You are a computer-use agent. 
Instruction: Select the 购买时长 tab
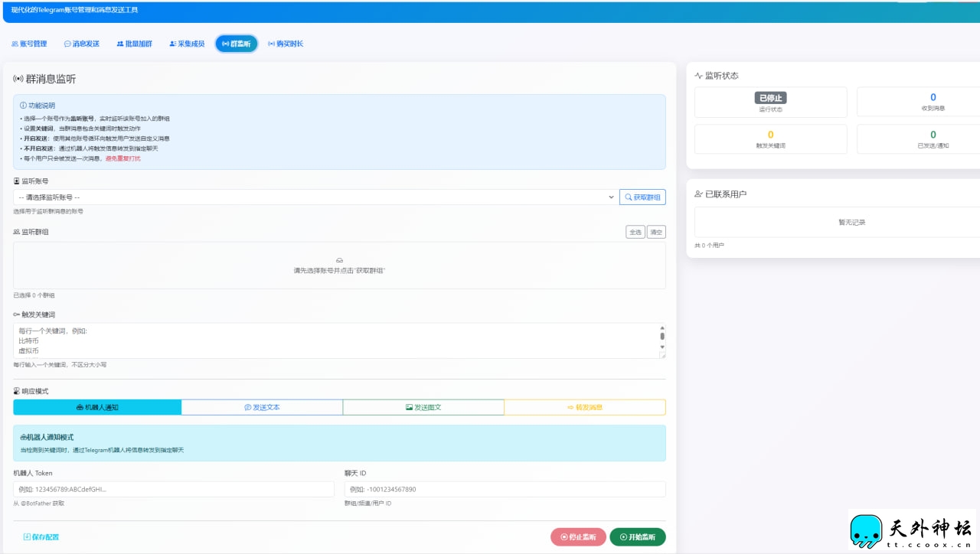tap(286, 44)
